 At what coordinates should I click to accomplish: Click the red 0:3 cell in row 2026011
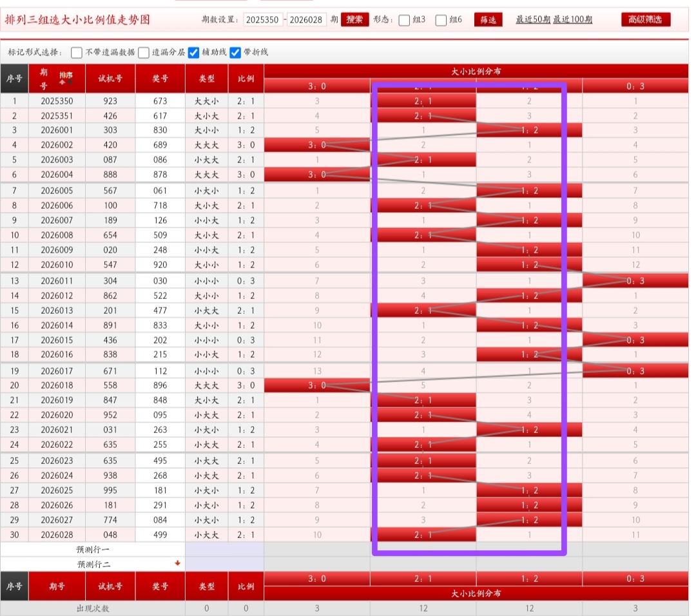click(635, 280)
